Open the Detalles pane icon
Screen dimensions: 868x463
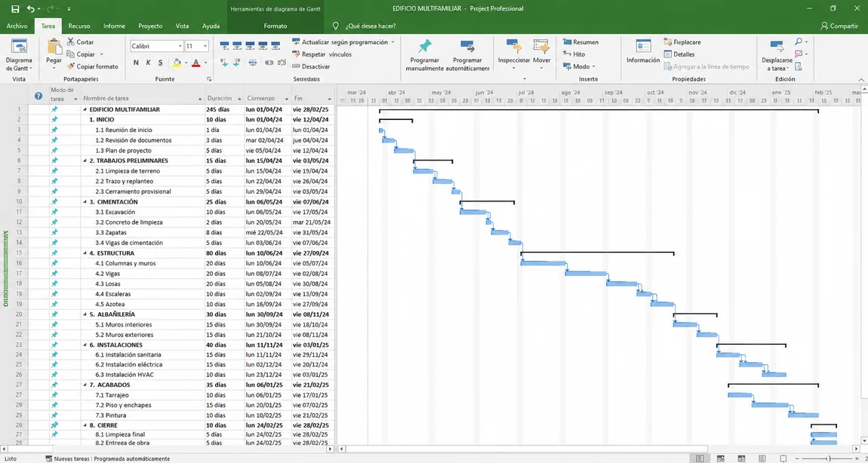(x=668, y=54)
